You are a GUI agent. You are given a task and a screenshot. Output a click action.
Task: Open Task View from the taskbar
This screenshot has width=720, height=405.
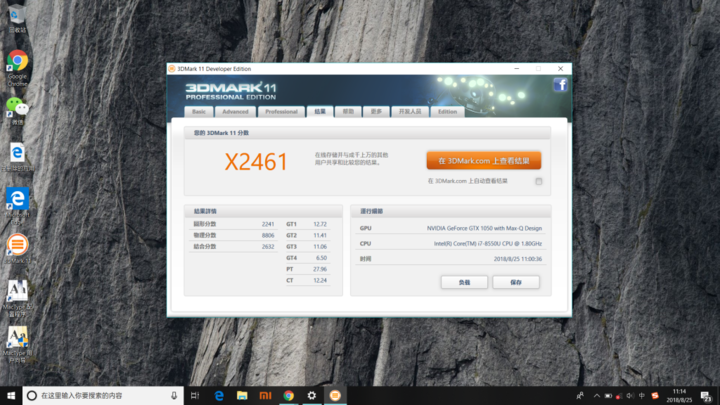click(195, 395)
